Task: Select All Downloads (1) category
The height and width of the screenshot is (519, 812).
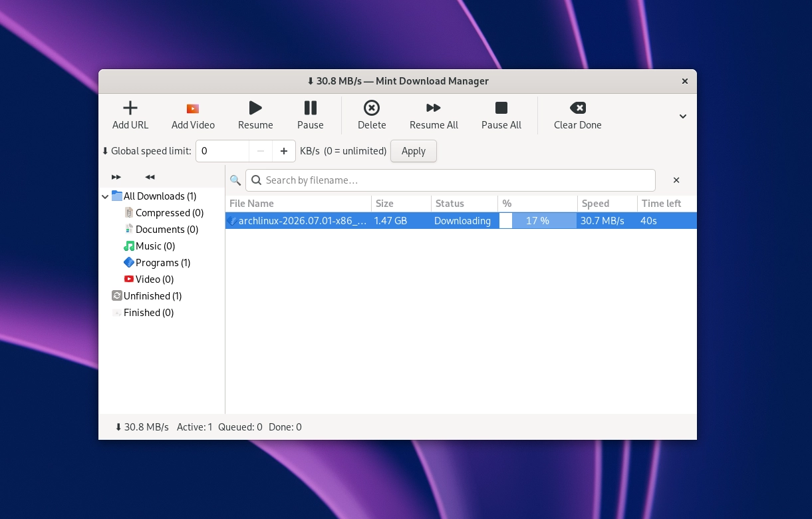Action: (160, 196)
